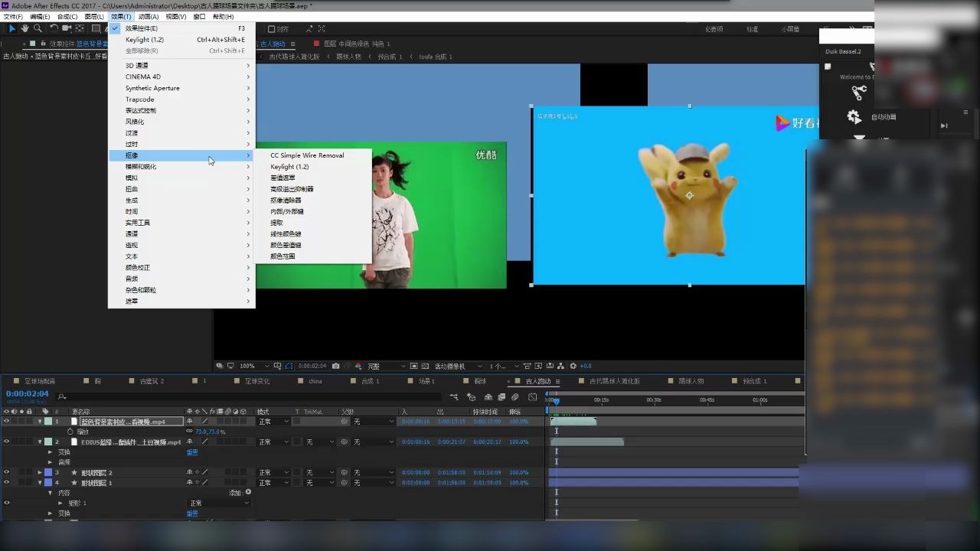Select the Hand tool
Viewport: 980px width, 551px height.
coord(24,28)
